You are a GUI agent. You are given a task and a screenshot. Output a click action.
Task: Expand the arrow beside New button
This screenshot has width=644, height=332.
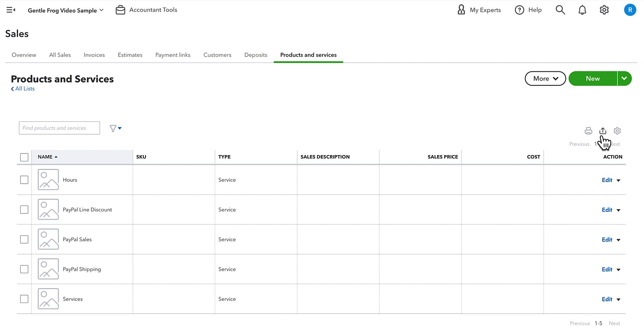[x=624, y=79]
